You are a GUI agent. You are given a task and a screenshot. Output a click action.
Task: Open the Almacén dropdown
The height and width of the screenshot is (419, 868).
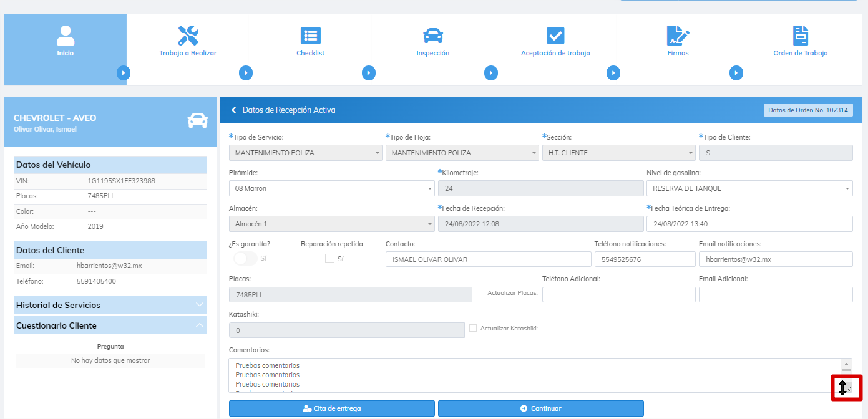332,224
